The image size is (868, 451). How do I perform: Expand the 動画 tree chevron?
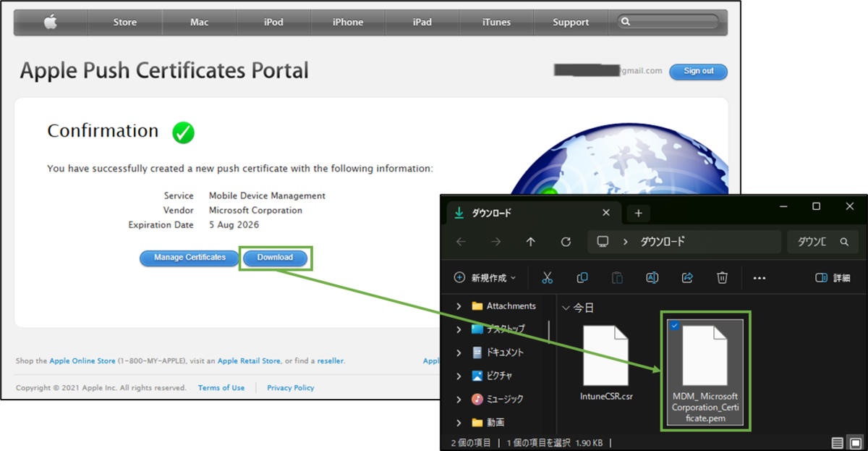tap(459, 422)
